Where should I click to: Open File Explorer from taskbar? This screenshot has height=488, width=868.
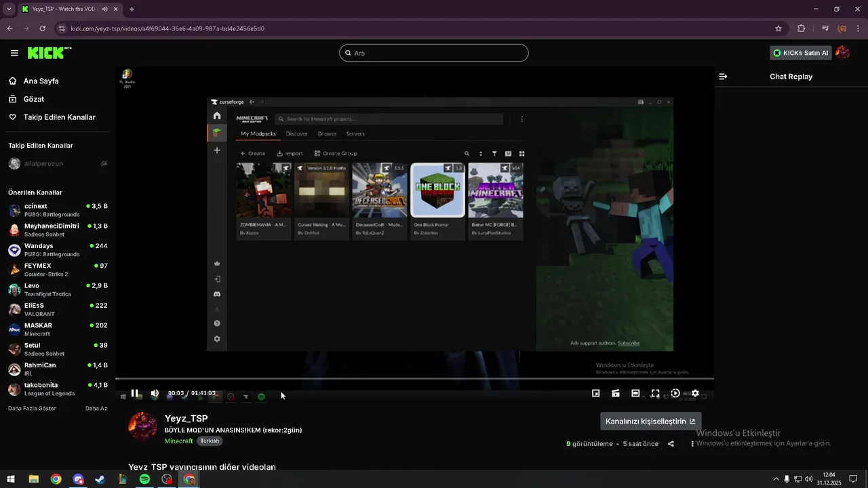[x=33, y=479]
